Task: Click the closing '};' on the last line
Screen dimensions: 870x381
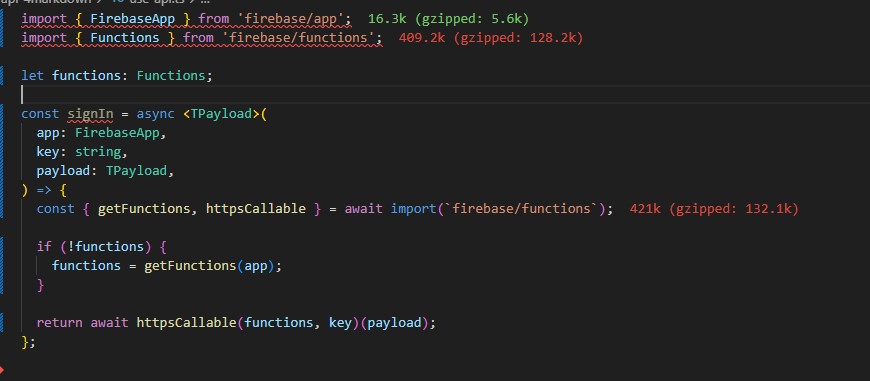Action: pyautogui.click(x=28, y=342)
